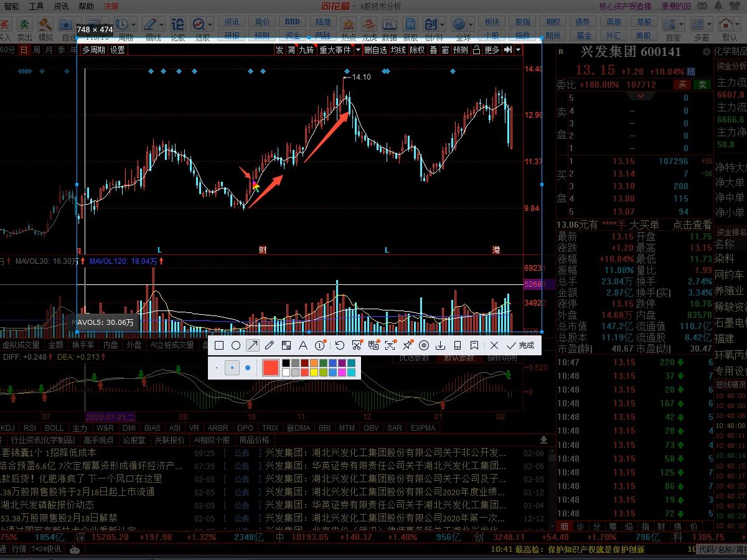Click the red 买 buy button in order book

684,85
